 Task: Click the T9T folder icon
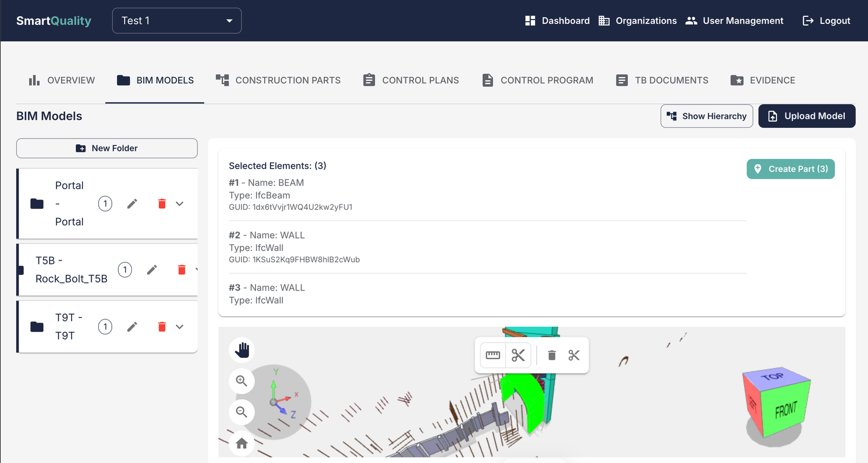click(x=37, y=326)
